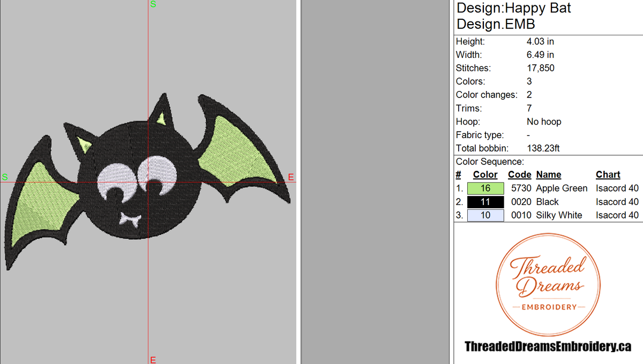Click the Height value '4.03 in'

pos(540,41)
